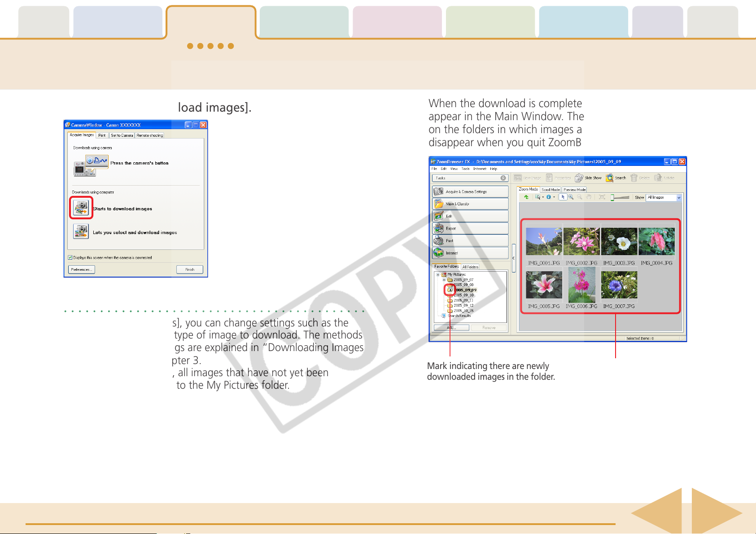This screenshot has width=756, height=534.
Task: Select the 2005_09_10 folder in tree
Action: (x=464, y=295)
